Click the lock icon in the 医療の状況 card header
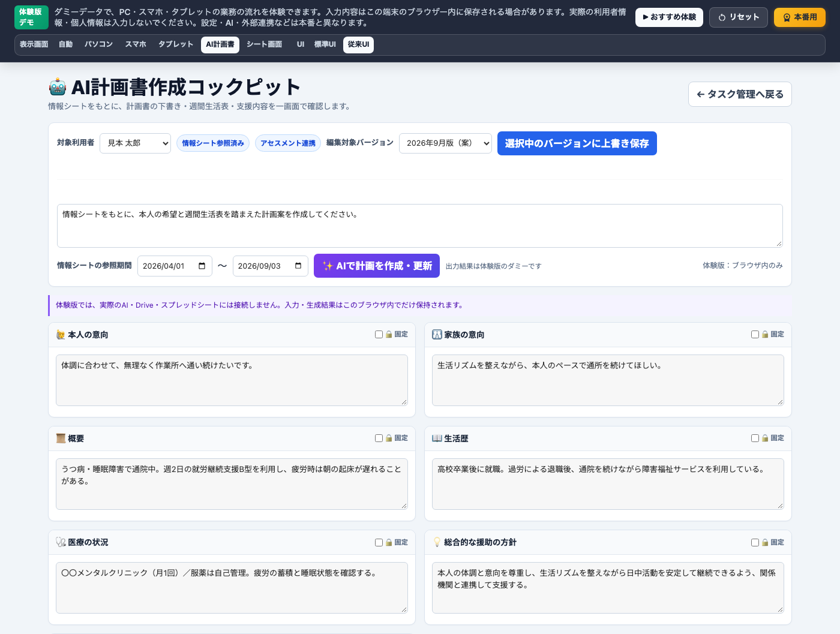This screenshot has width=840, height=634. coord(389,542)
